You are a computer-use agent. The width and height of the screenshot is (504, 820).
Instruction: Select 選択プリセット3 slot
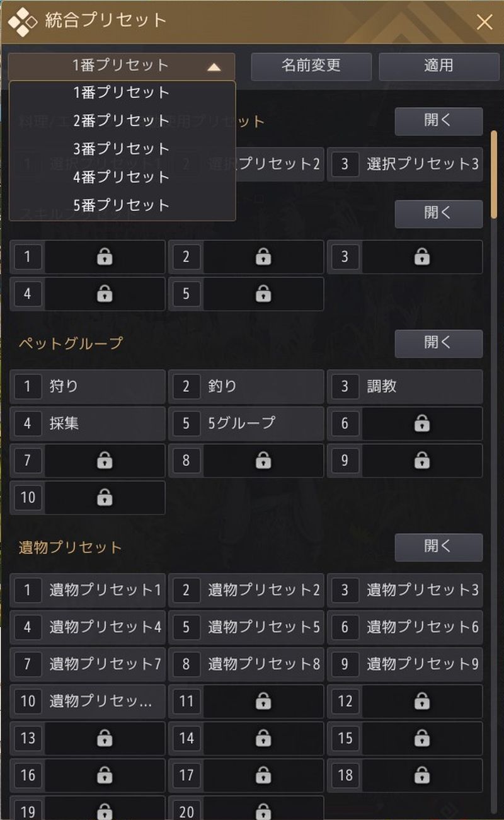pyautogui.click(x=405, y=165)
